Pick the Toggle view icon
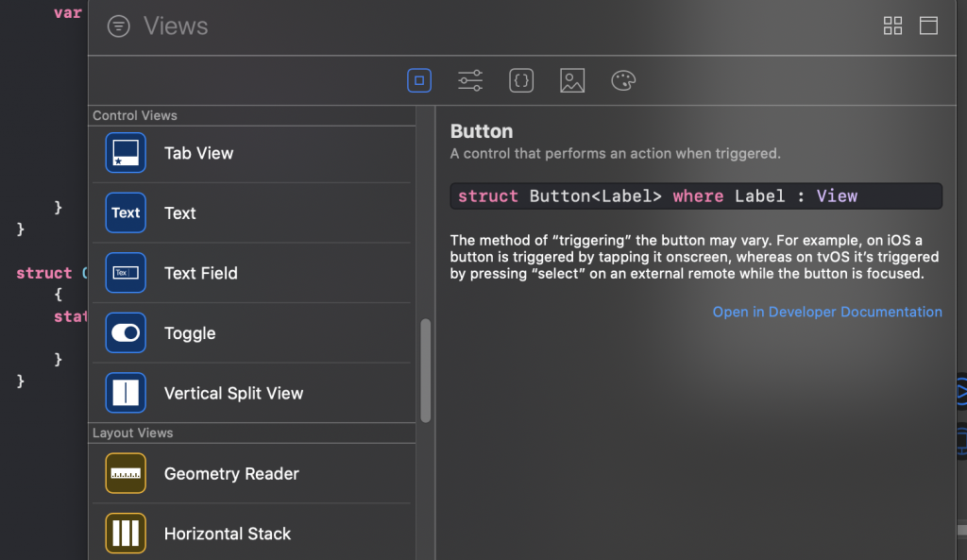 click(126, 333)
